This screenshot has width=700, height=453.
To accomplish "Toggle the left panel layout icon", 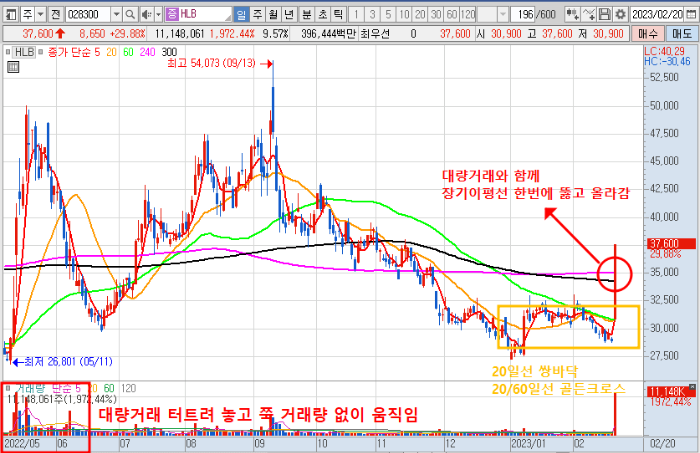I will [11, 15].
